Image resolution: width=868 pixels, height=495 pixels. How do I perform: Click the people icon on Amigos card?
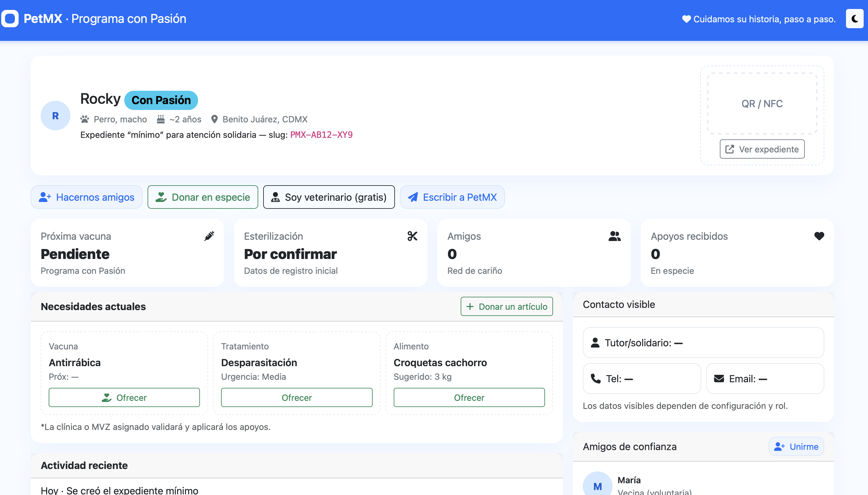(614, 236)
